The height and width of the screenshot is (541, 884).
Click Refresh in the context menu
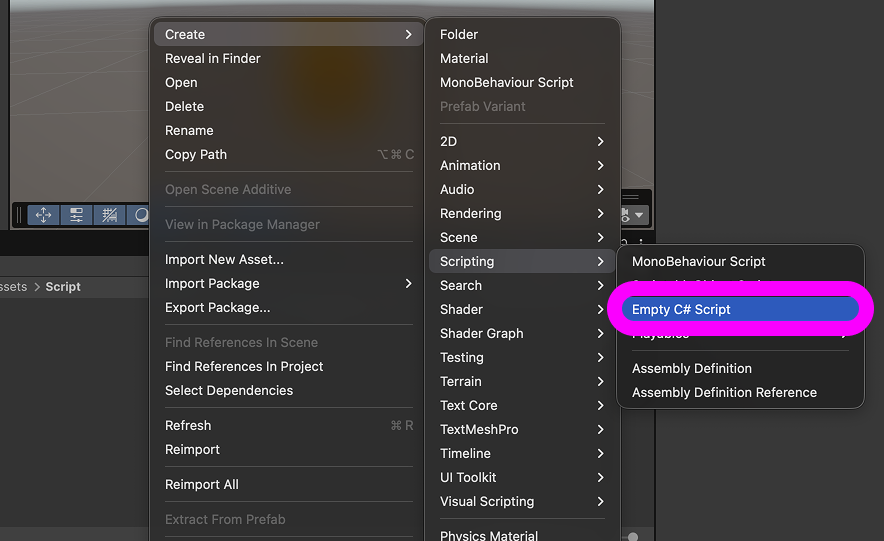(288, 425)
